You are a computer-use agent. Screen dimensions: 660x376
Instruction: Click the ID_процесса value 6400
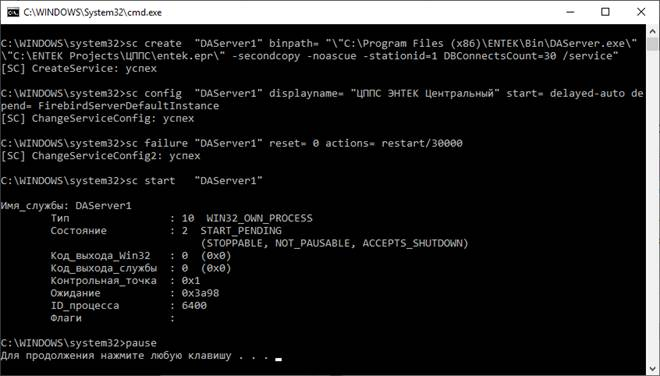[x=194, y=306]
